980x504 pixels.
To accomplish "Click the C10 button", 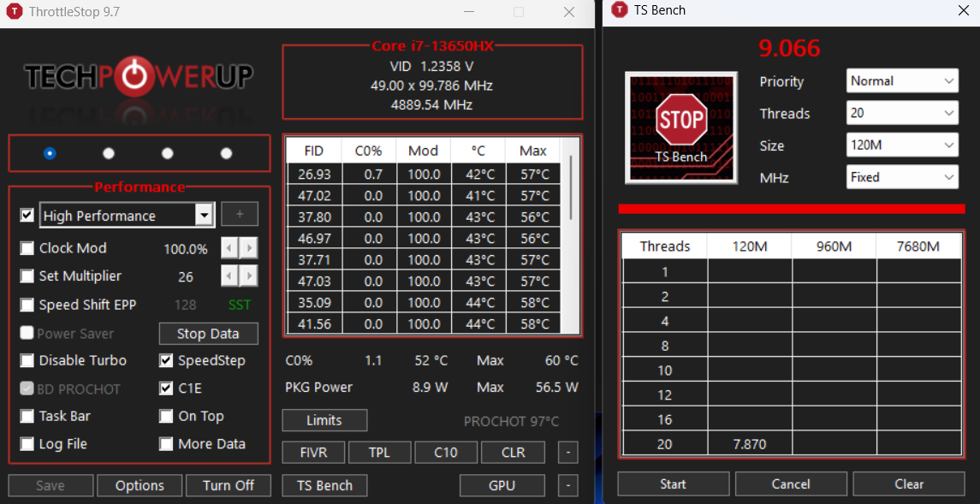I will click(x=446, y=452).
